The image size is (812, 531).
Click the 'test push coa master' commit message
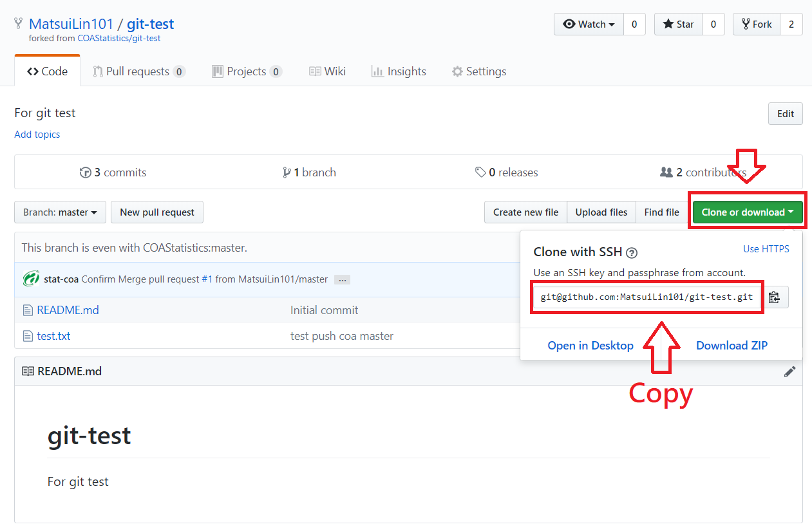342,336
